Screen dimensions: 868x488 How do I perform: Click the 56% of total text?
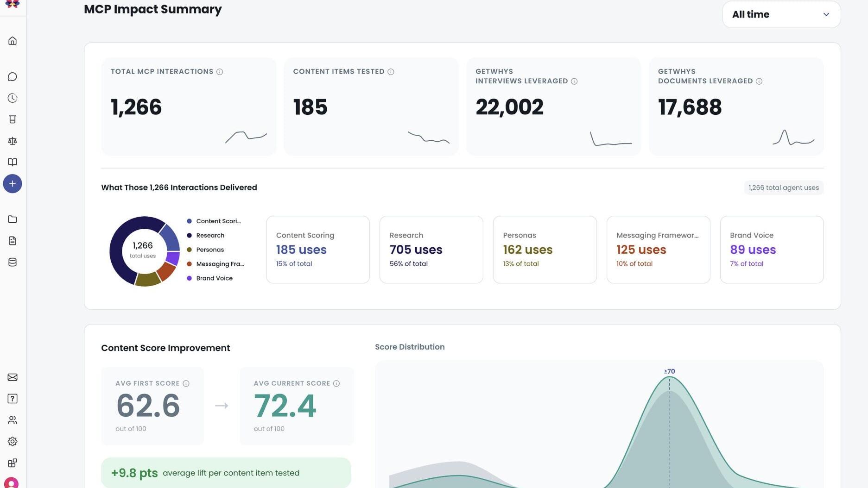pyautogui.click(x=409, y=264)
